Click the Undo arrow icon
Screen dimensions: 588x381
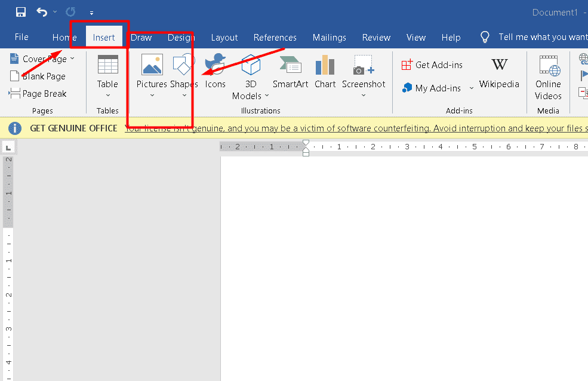[41, 12]
